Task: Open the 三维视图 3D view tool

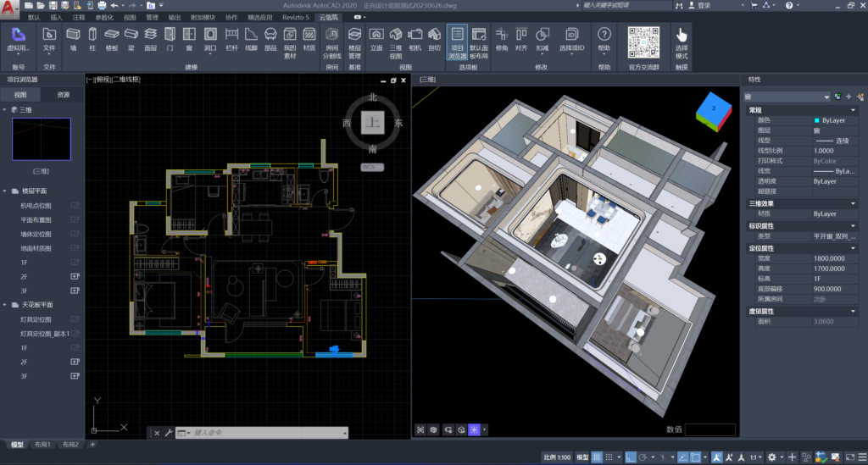Action: (395, 39)
